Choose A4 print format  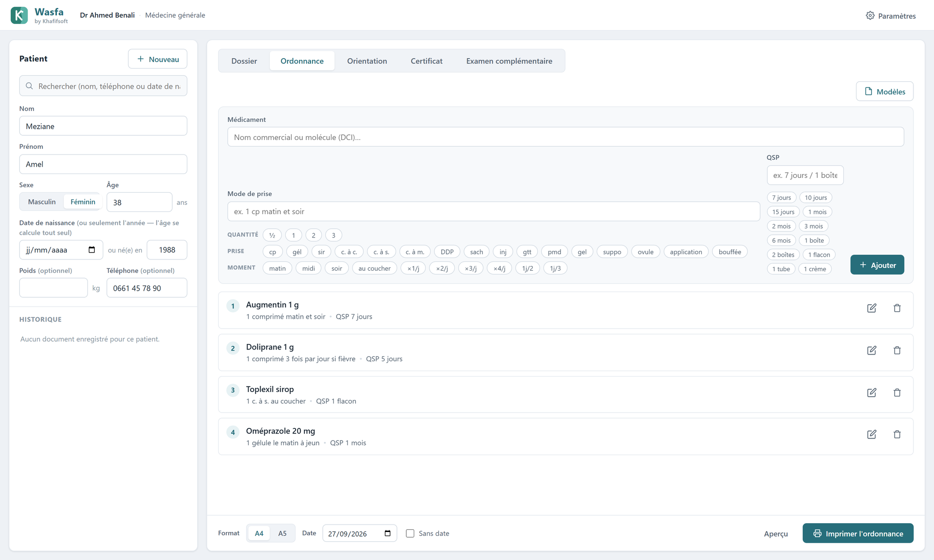259,533
